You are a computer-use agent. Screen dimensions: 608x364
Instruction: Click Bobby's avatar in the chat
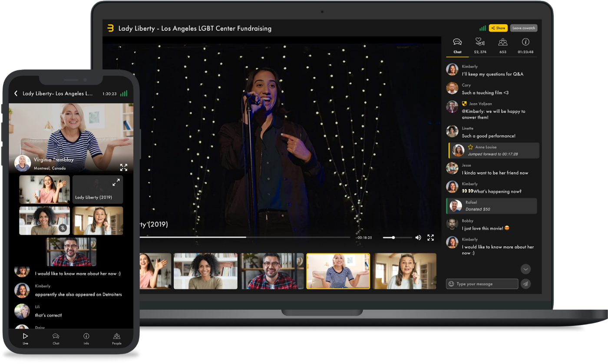(x=452, y=224)
